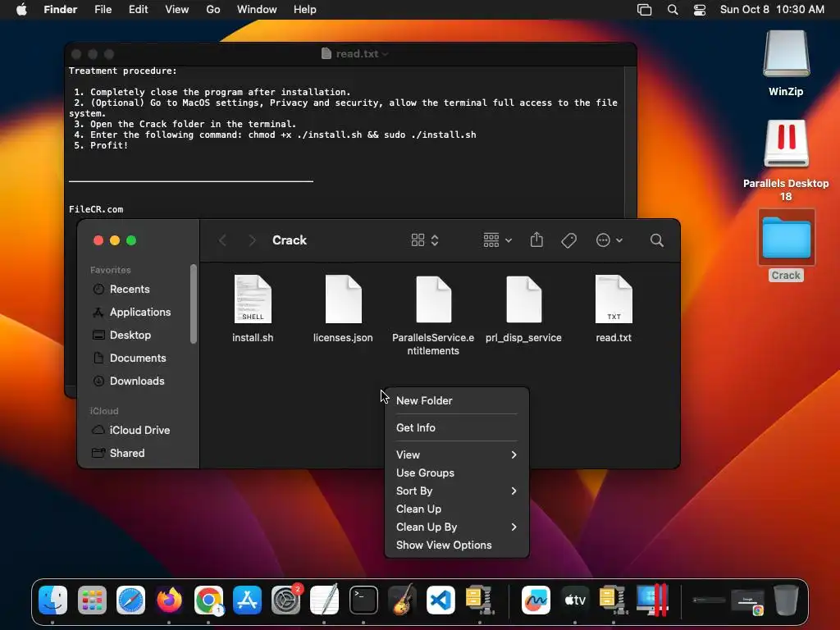
Task: Open System Settings from the Dock
Action: (286, 600)
